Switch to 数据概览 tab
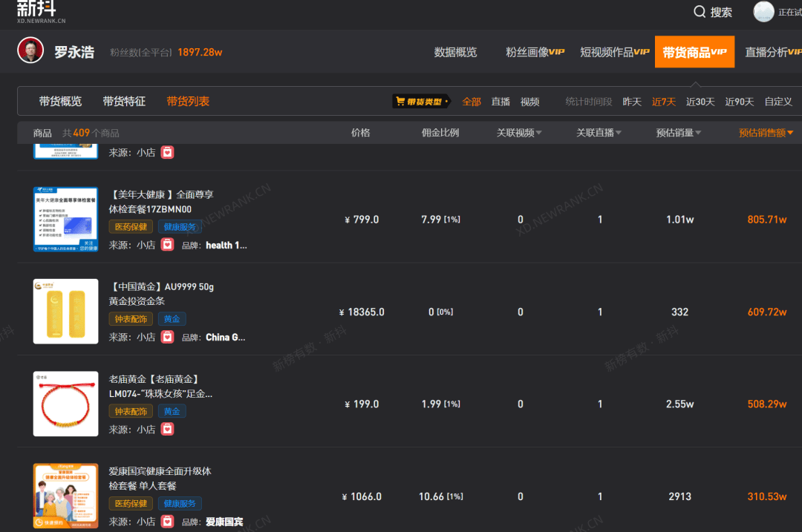Image resolution: width=802 pixels, height=532 pixels. click(455, 52)
